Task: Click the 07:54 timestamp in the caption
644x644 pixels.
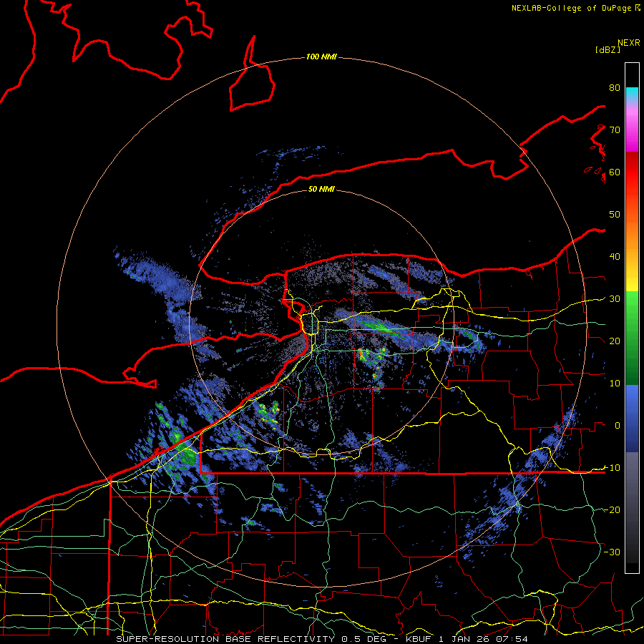Action: click(x=512, y=639)
